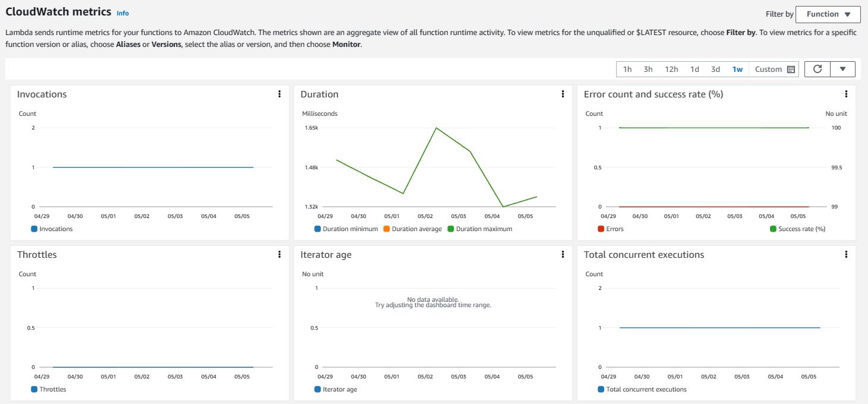This screenshot has height=404, width=868.
Task: Select the 1w time range
Action: pyautogui.click(x=737, y=70)
